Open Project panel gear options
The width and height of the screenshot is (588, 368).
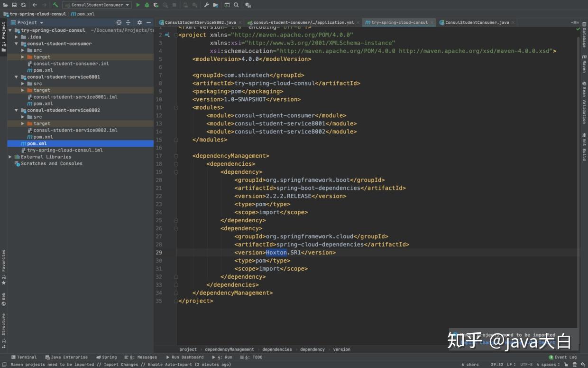pos(139,22)
